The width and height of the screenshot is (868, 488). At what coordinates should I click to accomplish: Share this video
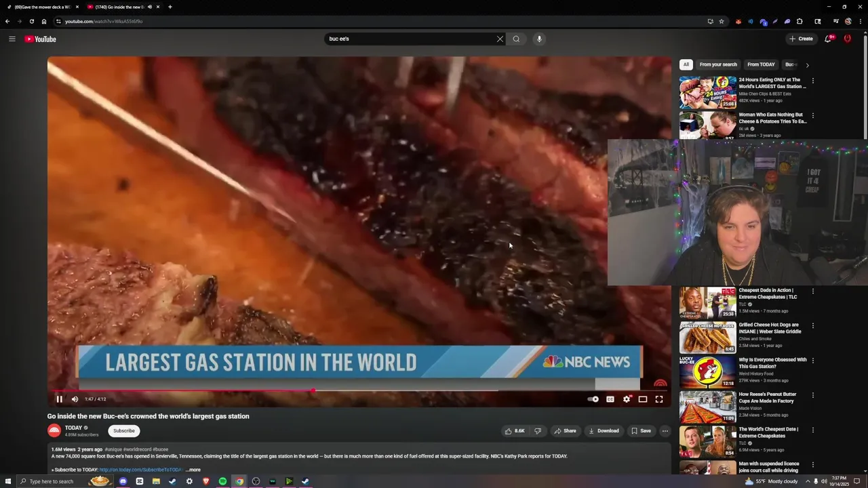tap(565, 430)
